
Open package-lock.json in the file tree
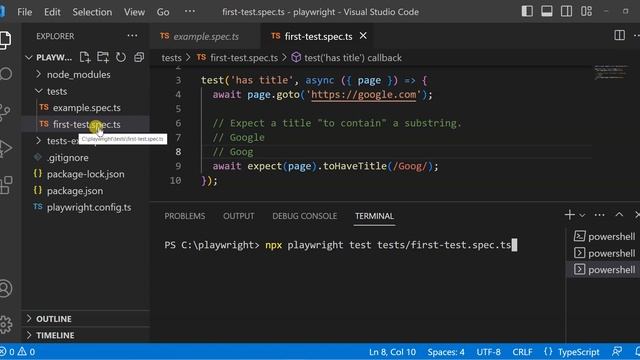[x=86, y=174]
